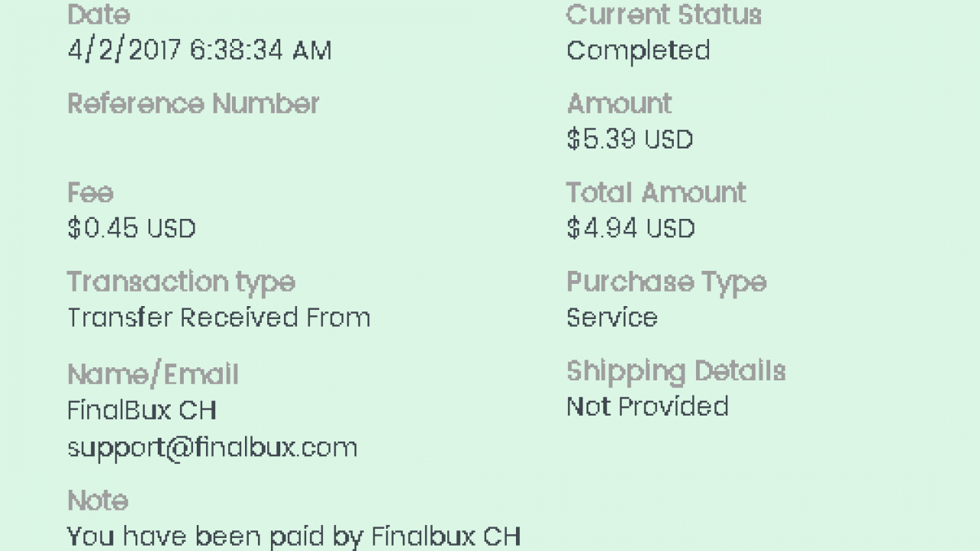Click the Note label
980x551 pixels.
point(97,501)
